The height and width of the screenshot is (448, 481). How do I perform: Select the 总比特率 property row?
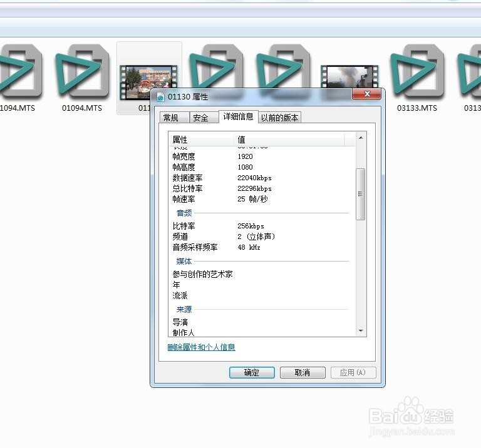click(x=262, y=188)
